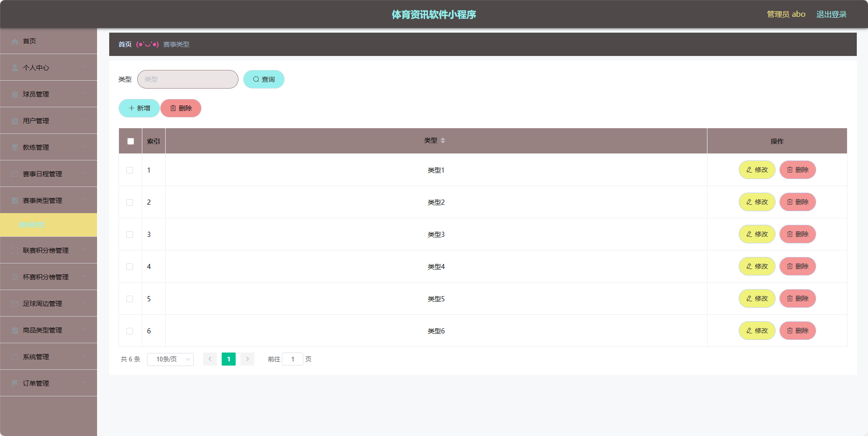Click the previous page arrow
Viewport: 868px width, 436px height.
click(x=210, y=359)
